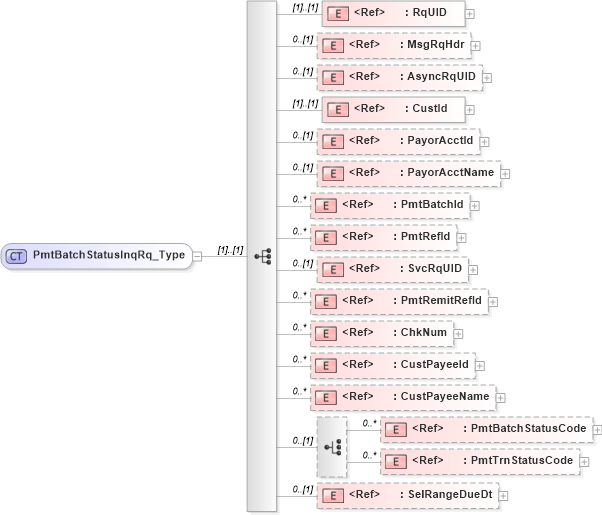Select the PmtBatchStatusCode element name
This screenshot has width=602, height=515.
coord(529,428)
